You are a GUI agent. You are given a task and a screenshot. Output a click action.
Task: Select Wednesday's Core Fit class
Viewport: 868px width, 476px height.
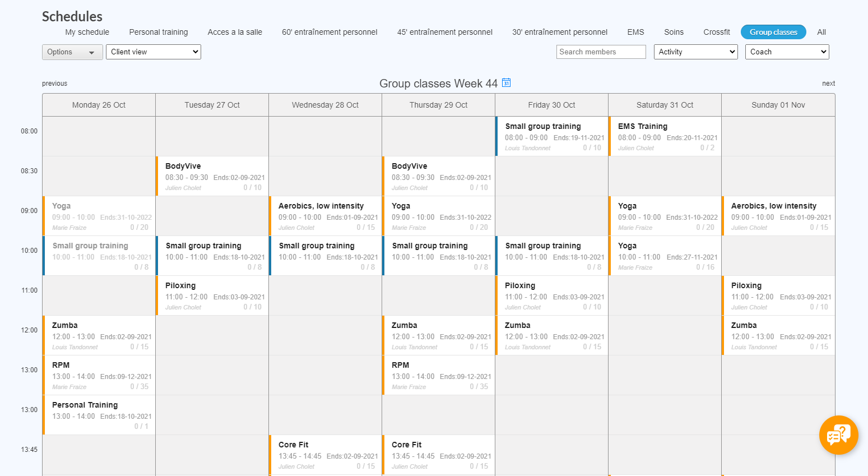coord(326,455)
